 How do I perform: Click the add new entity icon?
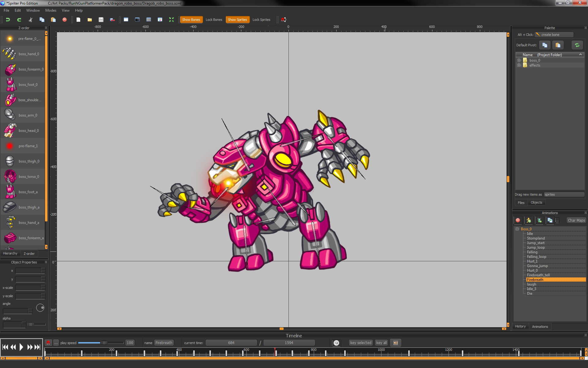(x=529, y=220)
